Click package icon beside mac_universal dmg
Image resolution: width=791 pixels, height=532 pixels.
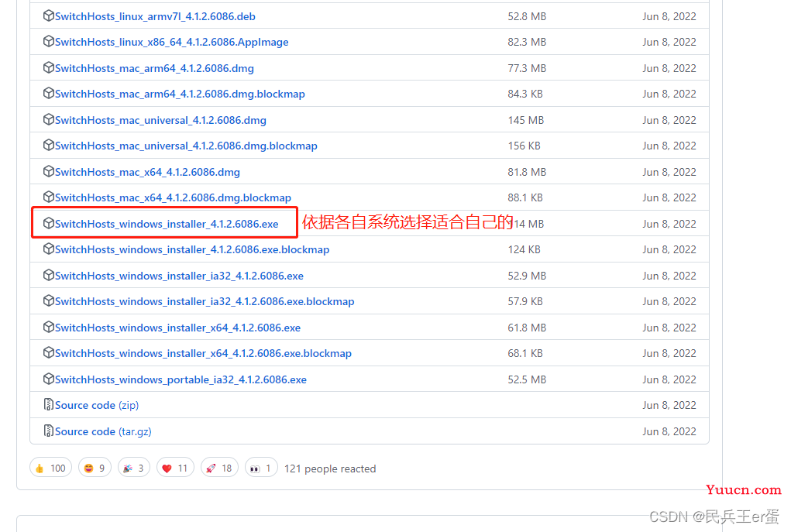[x=49, y=119]
